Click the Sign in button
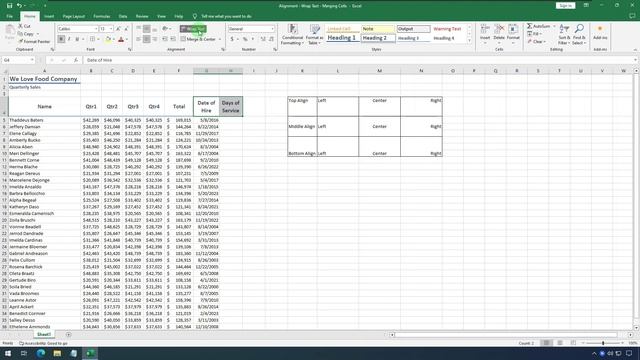Screen dimensions: 640x360 coord(565,6)
